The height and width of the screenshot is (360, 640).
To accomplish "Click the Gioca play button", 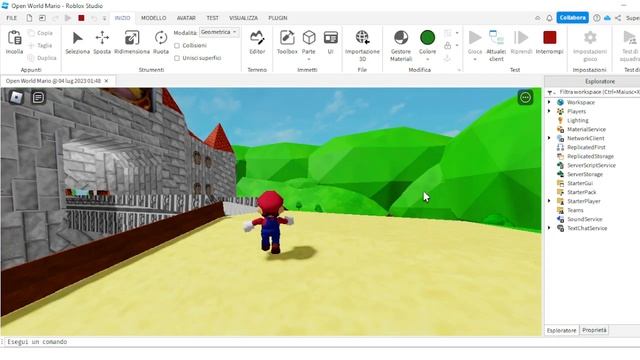I will pos(475,38).
